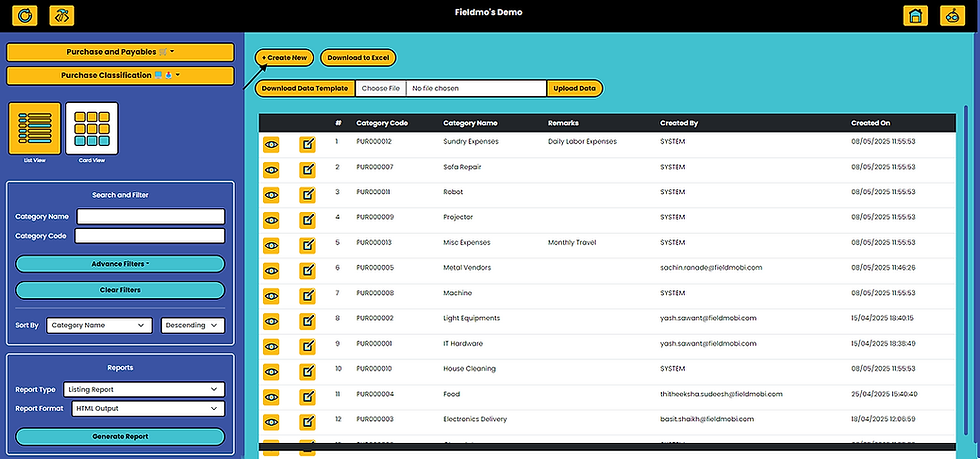Click the Generate Report button
The image size is (980, 459).
point(120,436)
